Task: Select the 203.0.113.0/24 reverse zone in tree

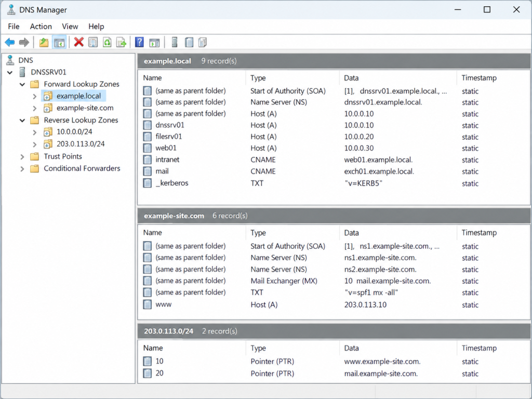Action: 81,144
